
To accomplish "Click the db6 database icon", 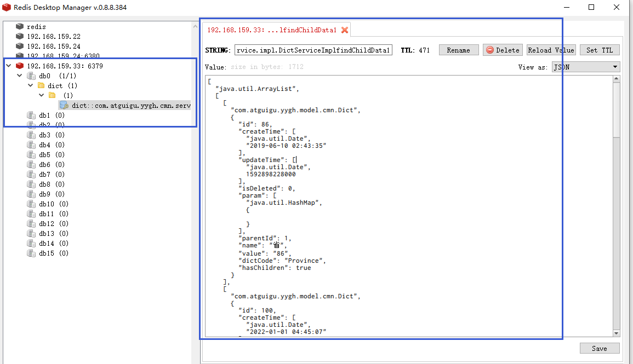I will (31, 164).
